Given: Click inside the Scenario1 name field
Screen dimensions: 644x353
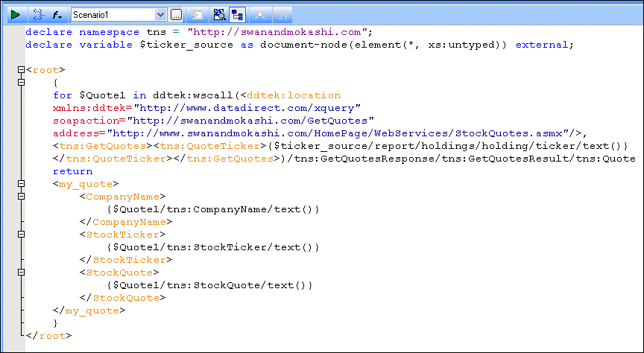Looking at the screenshot, I should [112, 14].
